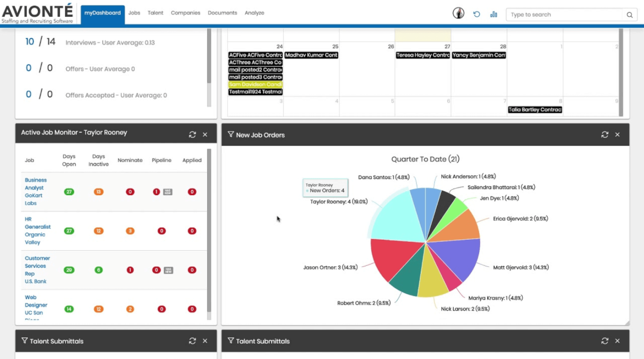This screenshot has width=644, height=359.
Task: Switch to the myDashboard tab
Action: pyautogui.click(x=103, y=13)
